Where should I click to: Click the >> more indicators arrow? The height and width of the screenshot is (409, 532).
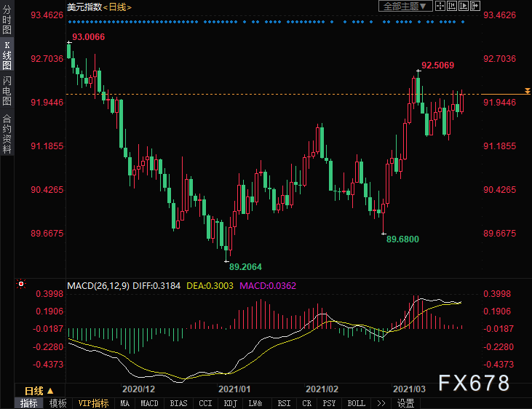(381, 403)
